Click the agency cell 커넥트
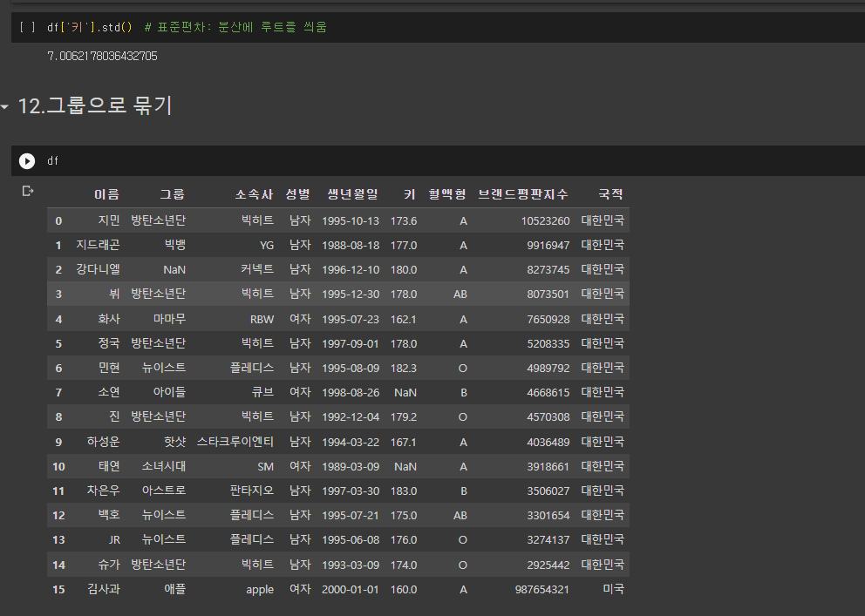 point(257,269)
